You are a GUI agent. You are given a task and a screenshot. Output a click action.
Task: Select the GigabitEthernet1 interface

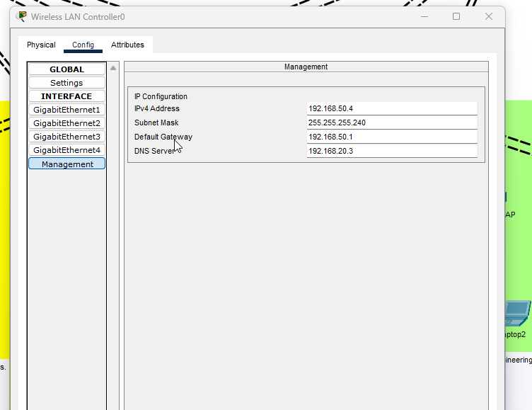66,110
